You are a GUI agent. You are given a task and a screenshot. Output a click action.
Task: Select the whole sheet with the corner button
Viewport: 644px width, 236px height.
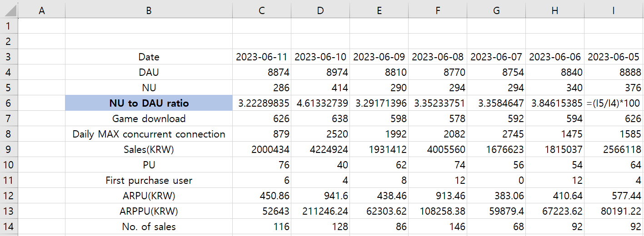click(9, 10)
